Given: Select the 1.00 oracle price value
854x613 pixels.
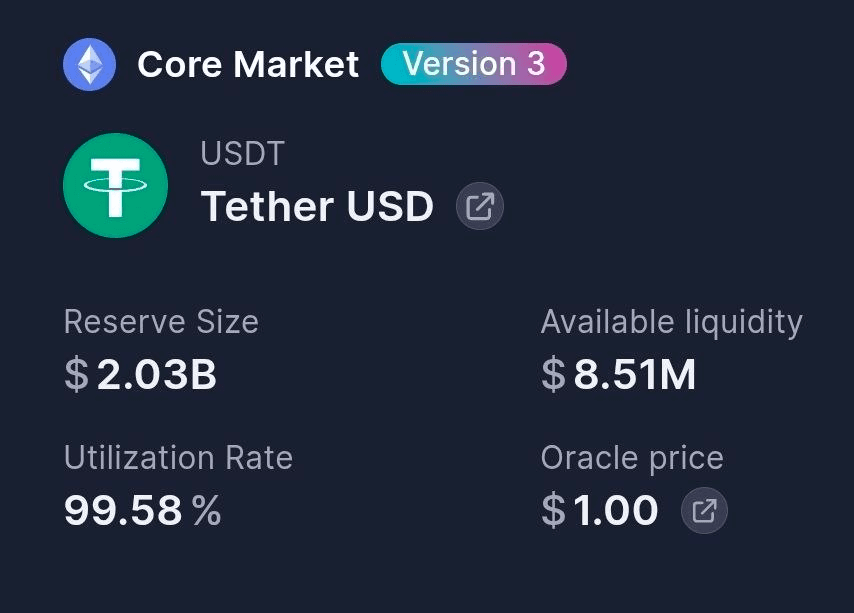Looking at the screenshot, I should [x=616, y=511].
